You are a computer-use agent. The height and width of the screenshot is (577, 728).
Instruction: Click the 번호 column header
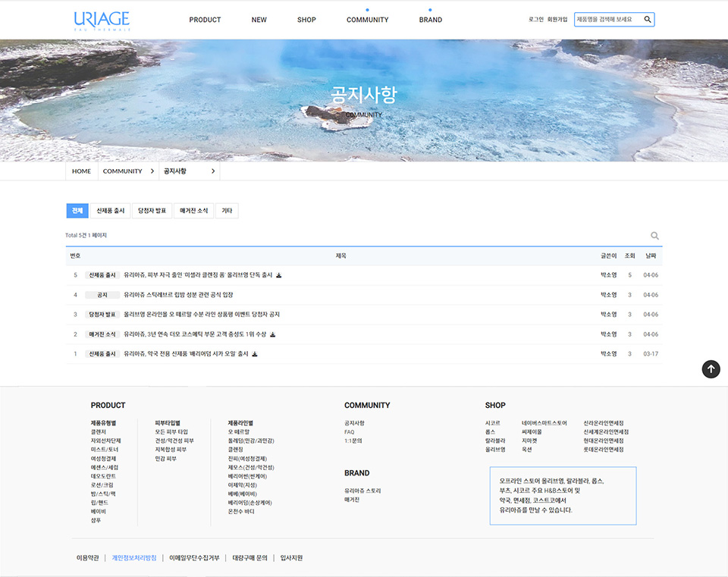pyautogui.click(x=75, y=256)
